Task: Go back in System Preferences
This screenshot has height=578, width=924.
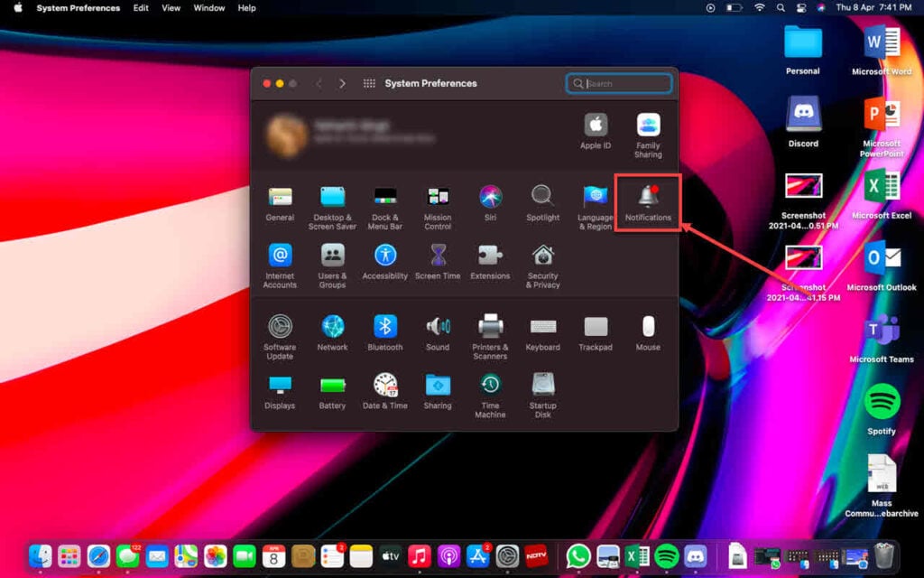Action: (319, 84)
